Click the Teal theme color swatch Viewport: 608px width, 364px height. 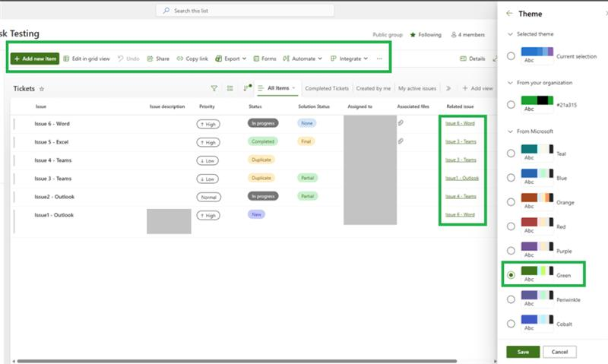537,153
